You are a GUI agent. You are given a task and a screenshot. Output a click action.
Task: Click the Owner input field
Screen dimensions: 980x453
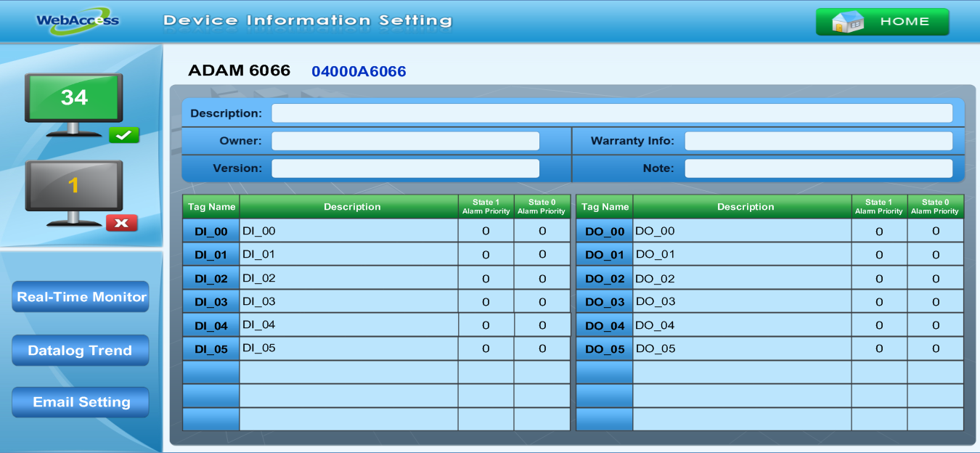coord(406,141)
